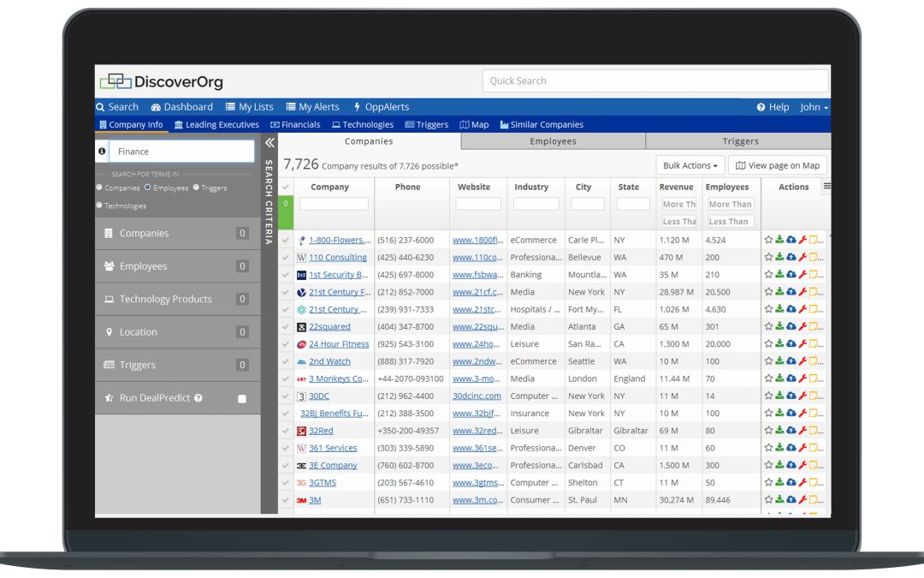Open yellow note icon for 24 Hour Fitness
Image resolution: width=924 pixels, height=578 pixels.
click(814, 343)
